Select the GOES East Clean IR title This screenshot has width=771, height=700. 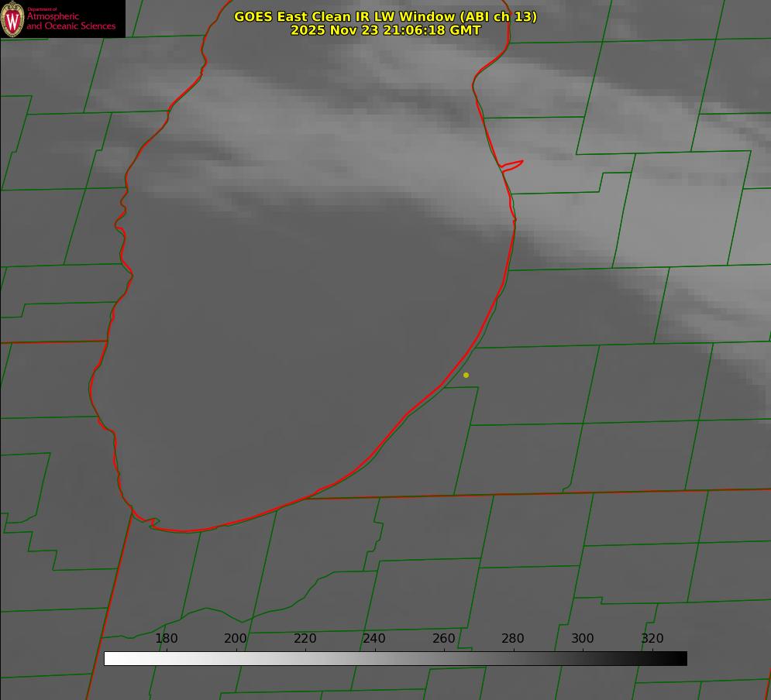(385, 16)
